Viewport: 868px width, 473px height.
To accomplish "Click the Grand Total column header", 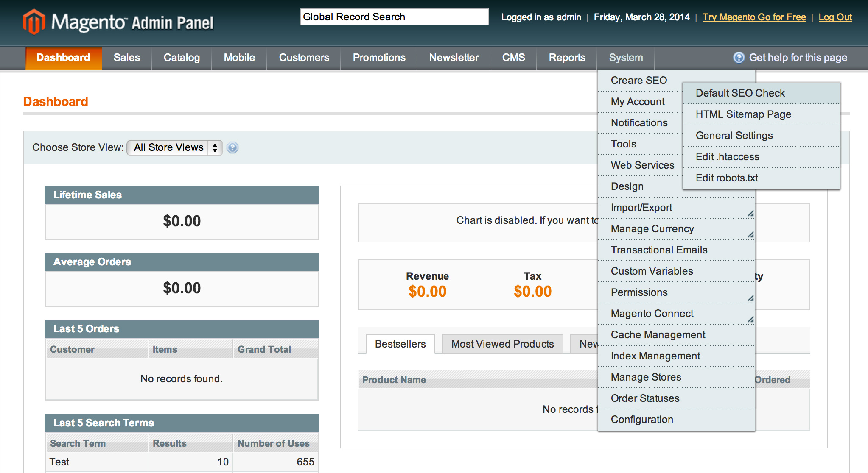I will point(276,349).
